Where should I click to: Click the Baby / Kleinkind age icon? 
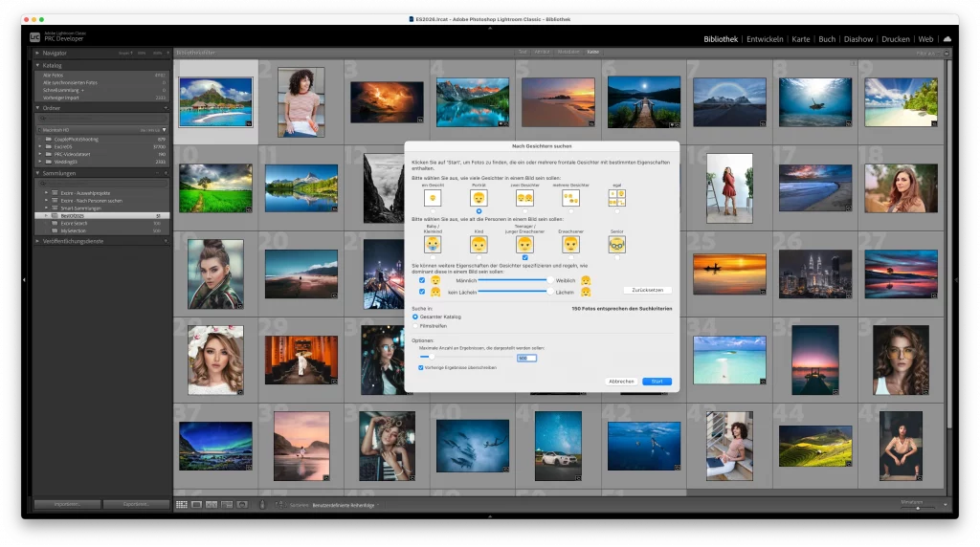pos(433,245)
